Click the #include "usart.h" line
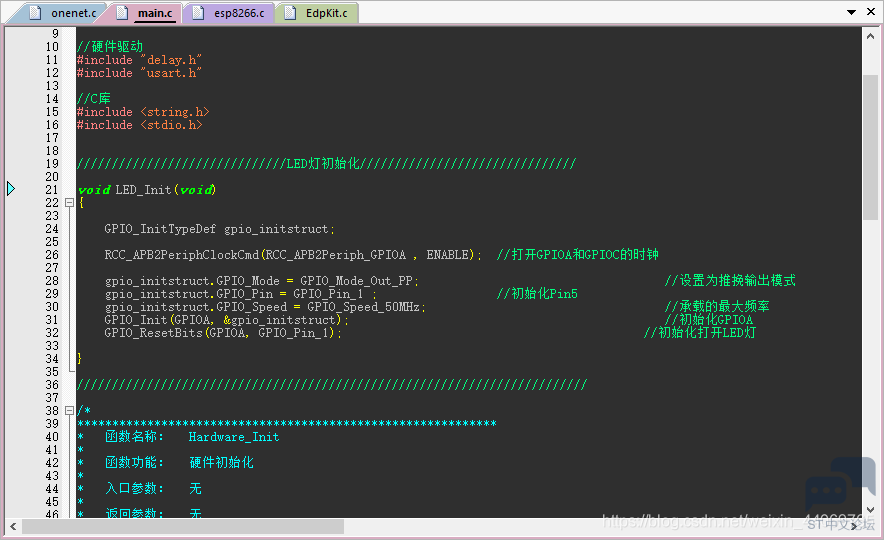Image resolution: width=884 pixels, height=540 pixels. tap(139, 73)
